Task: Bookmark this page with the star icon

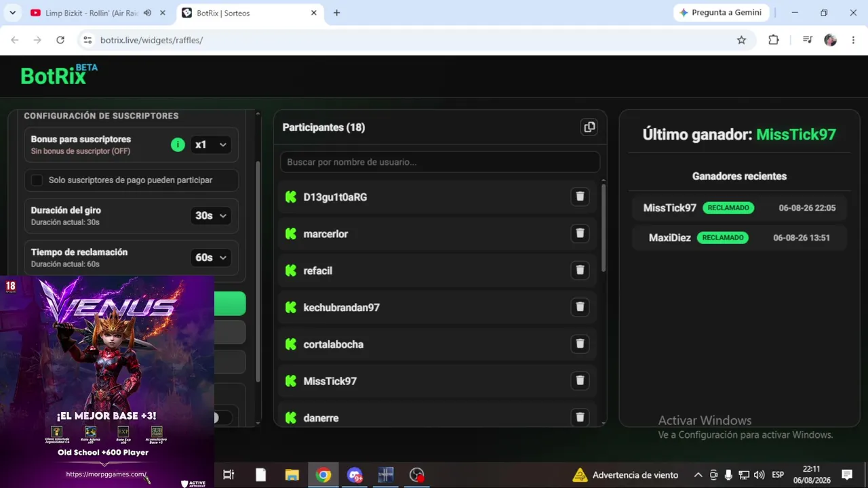Action: [x=741, y=40]
